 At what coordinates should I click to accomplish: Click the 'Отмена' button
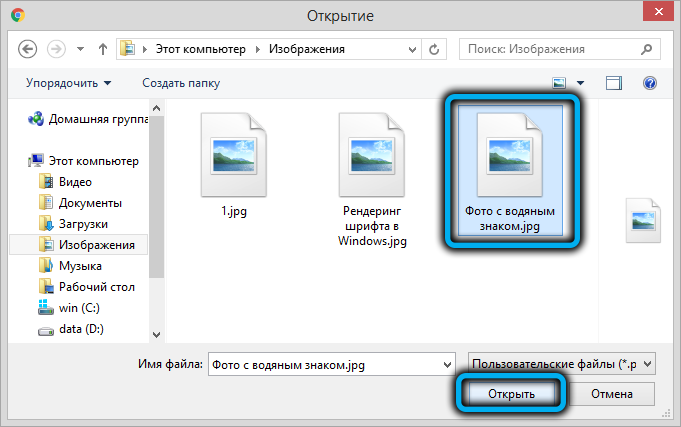click(x=612, y=394)
